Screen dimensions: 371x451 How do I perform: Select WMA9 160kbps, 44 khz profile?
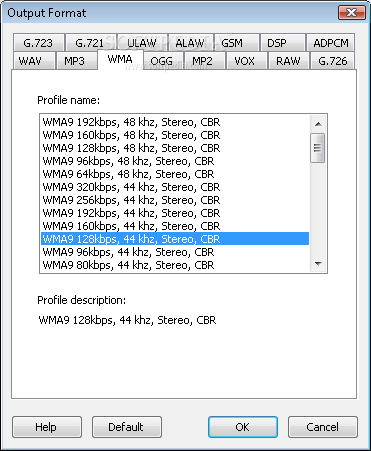pyautogui.click(x=175, y=226)
